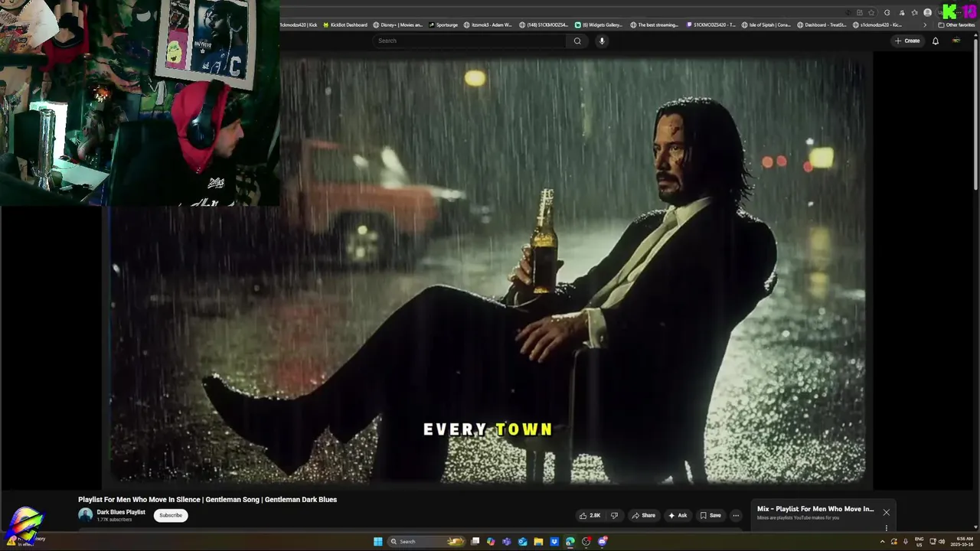980x551 pixels.
Task: Start voice search with the microphone icon
Action: tap(602, 41)
